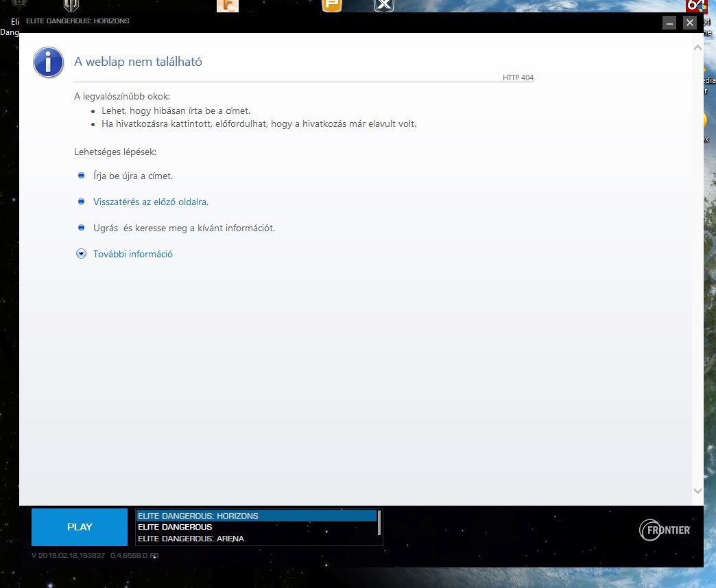Click the launcher version text V 2019.02.18.193837
716x588 pixels.
[x=68, y=556]
